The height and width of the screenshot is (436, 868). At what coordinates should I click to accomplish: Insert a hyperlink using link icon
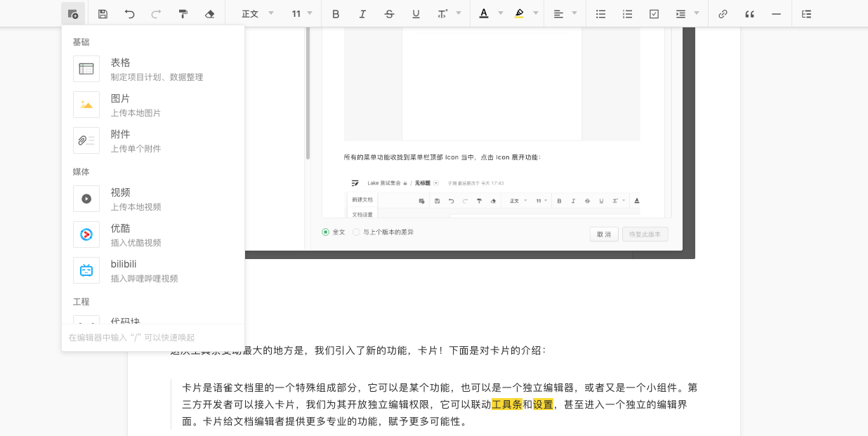point(723,13)
